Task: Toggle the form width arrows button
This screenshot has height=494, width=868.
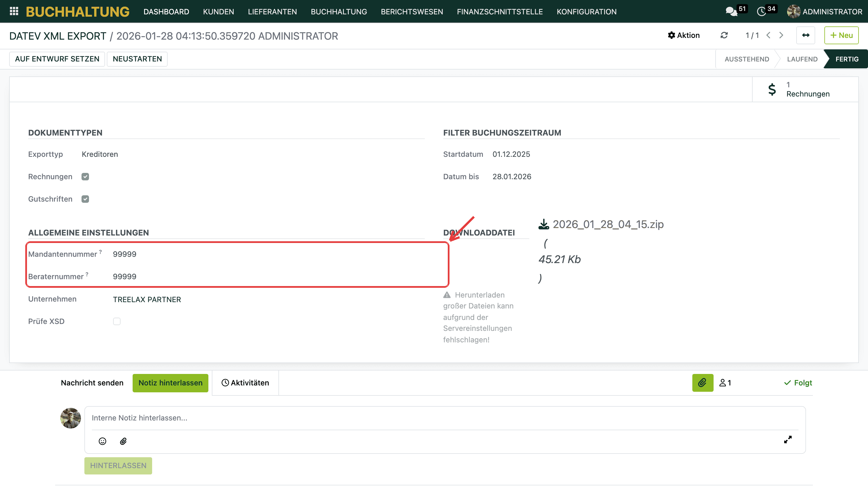Action: click(x=806, y=35)
